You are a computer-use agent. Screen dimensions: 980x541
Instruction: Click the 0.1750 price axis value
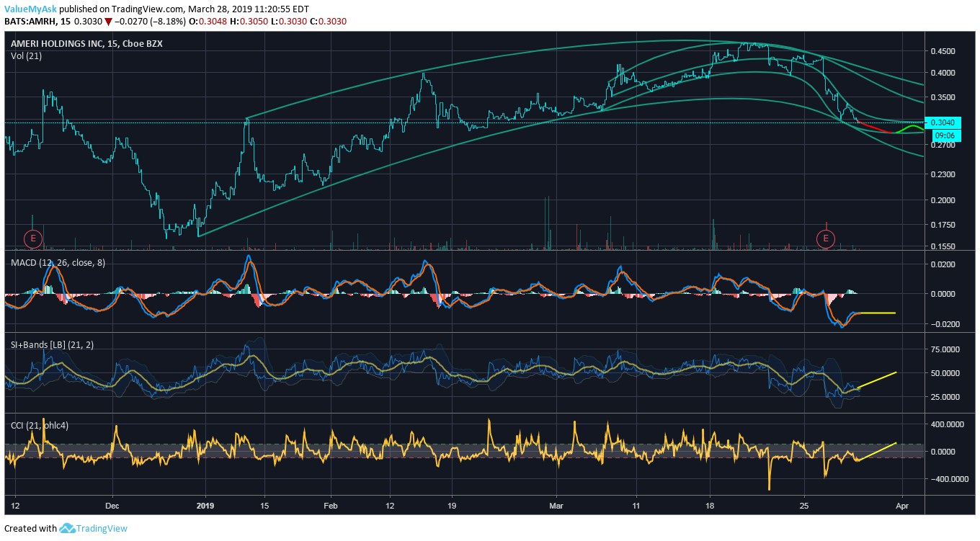tap(943, 225)
